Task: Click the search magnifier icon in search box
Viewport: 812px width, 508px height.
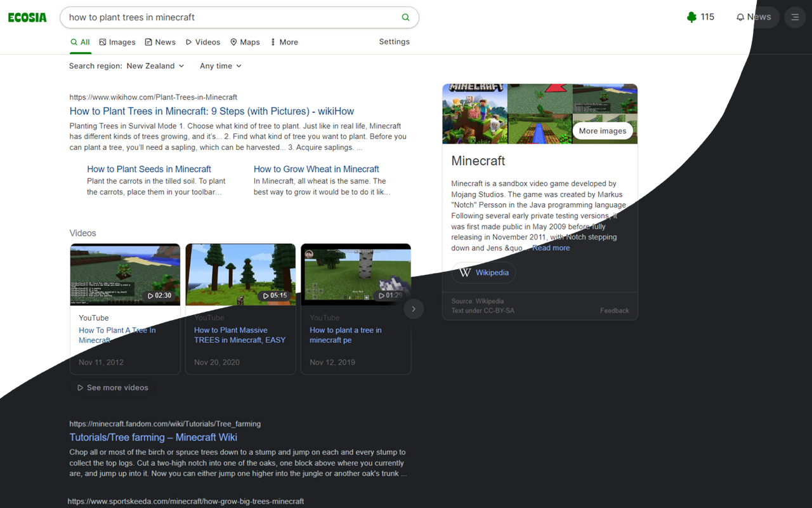Action: 405,17
